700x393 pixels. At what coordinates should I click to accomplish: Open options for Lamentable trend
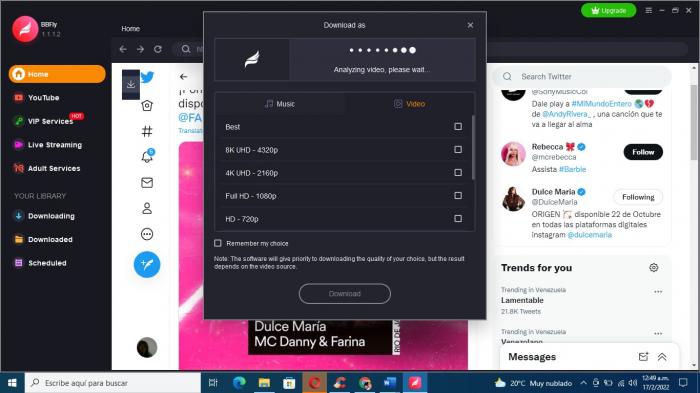tap(658, 292)
